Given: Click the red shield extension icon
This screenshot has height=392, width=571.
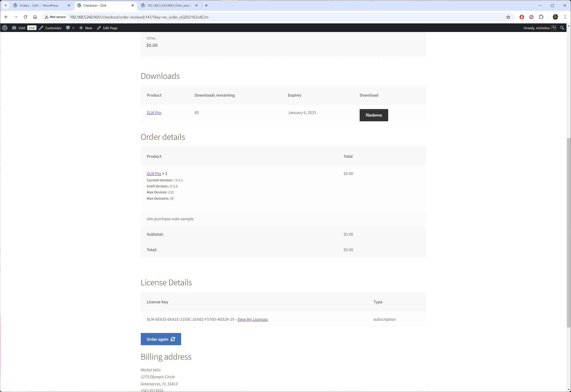Looking at the screenshot, I should [522, 17].
